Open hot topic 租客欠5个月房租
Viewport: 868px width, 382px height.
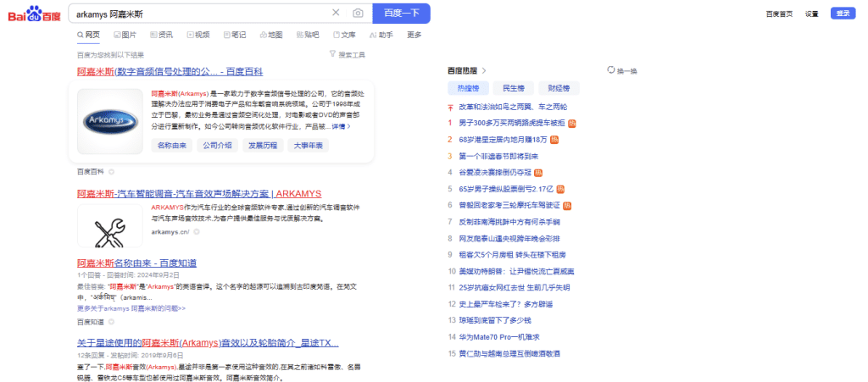pyautogui.click(x=512, y=255)
